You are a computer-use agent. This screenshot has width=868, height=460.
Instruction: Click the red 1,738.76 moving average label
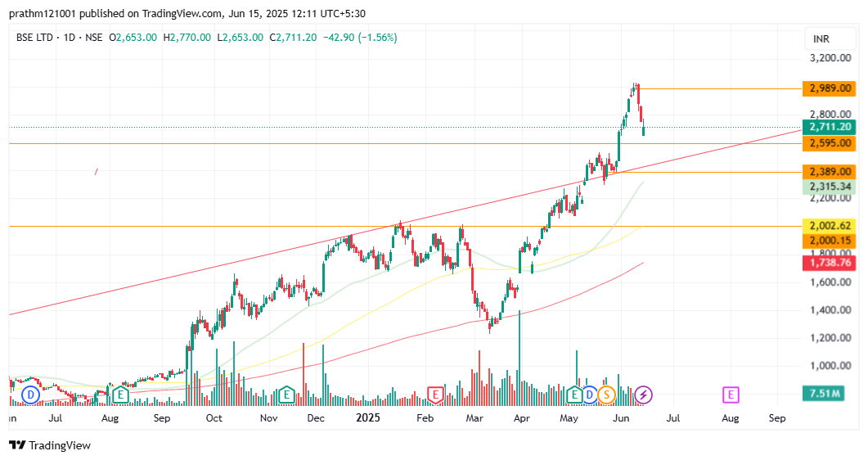(x=830, y=263)
